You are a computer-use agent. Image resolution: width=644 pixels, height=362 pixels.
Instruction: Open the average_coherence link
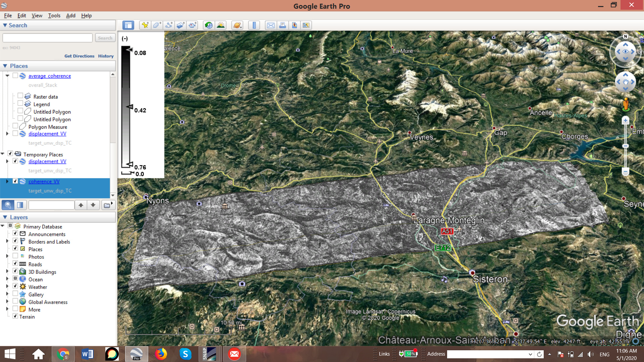click(50, 76)
